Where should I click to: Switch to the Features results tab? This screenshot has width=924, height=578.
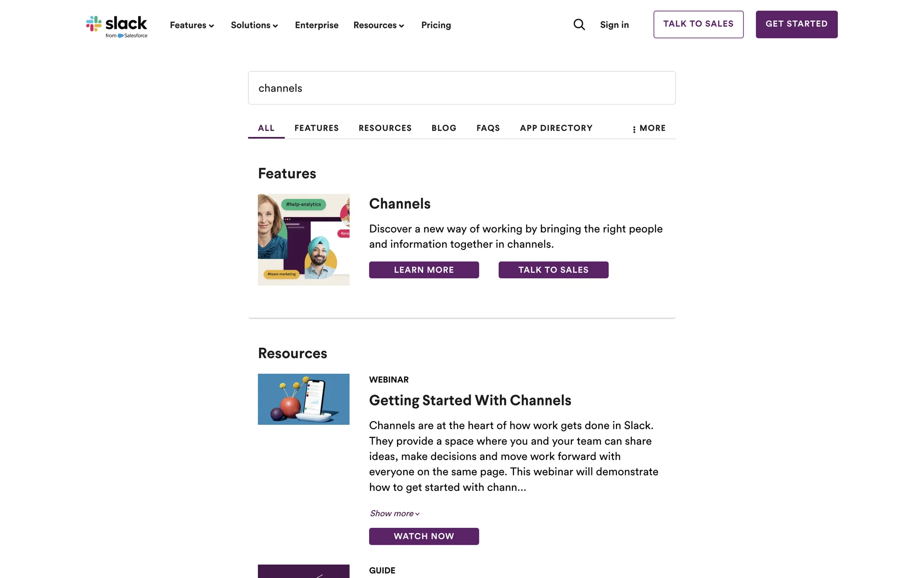click(x=317, y=128)
